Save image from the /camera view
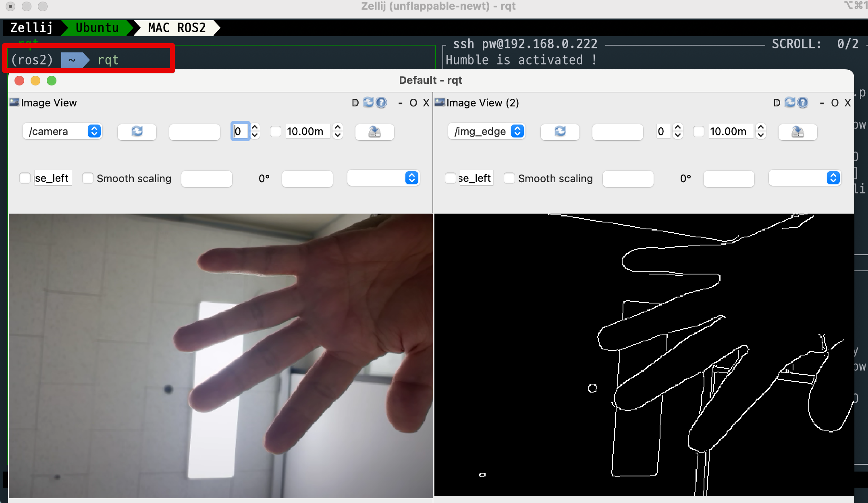 tap(374, 131)
